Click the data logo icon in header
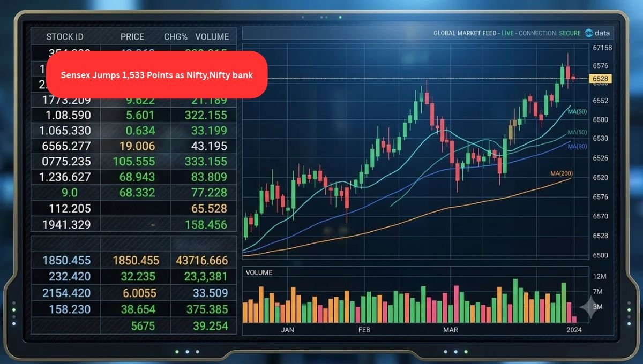 coord(589,33)
